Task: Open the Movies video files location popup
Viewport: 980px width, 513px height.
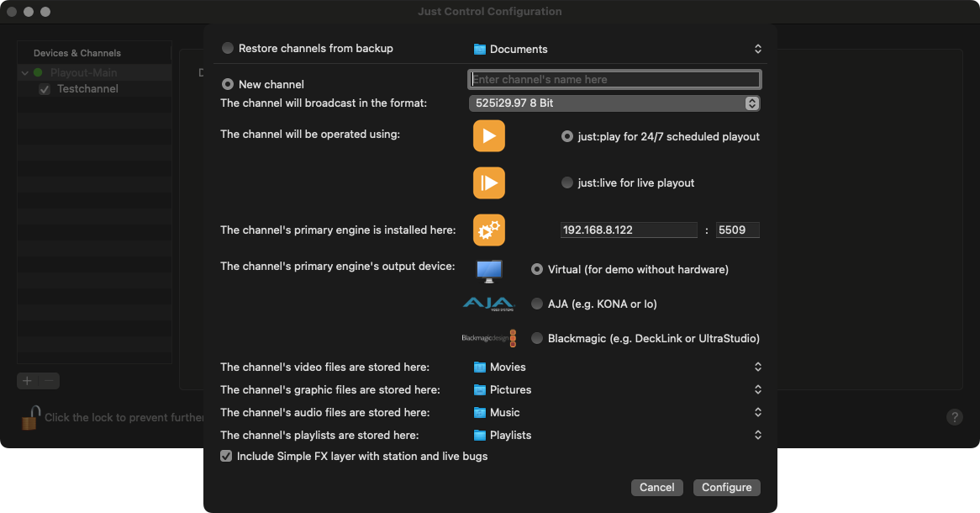Action: coord(618,368)
